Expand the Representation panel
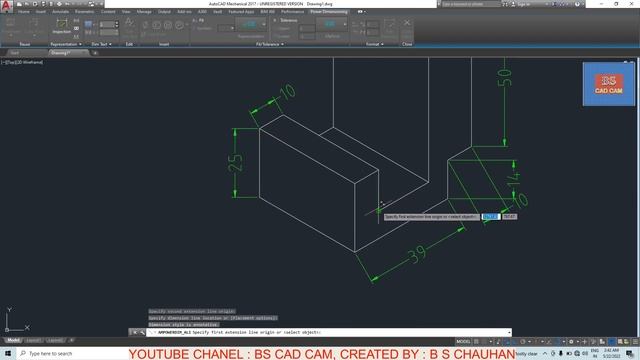 click(65, 44)
